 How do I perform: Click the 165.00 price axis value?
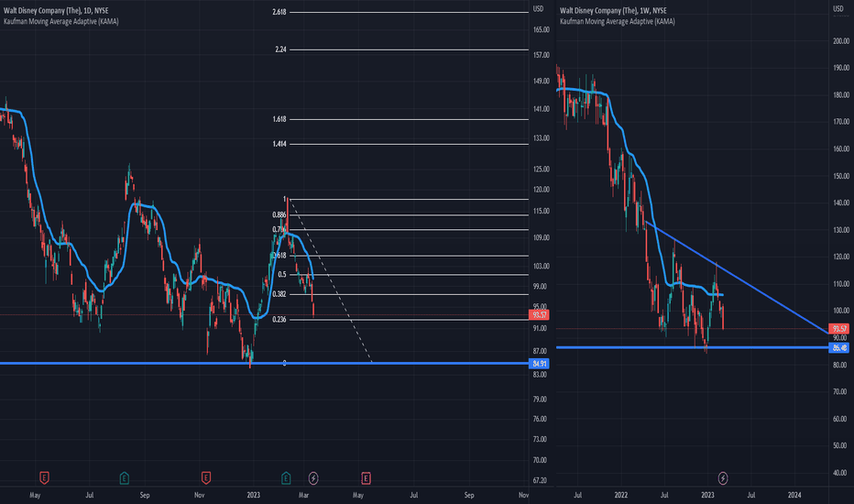[541, 30]
